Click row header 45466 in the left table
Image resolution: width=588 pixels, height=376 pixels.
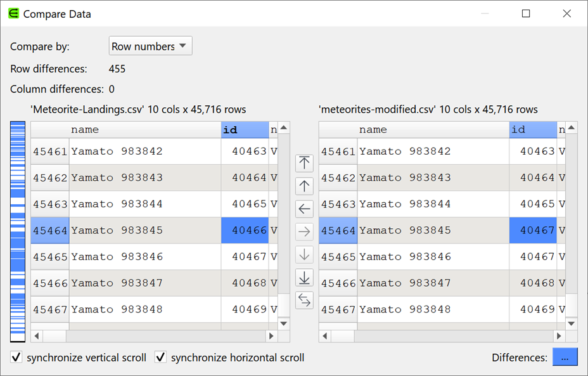(50, 283)
